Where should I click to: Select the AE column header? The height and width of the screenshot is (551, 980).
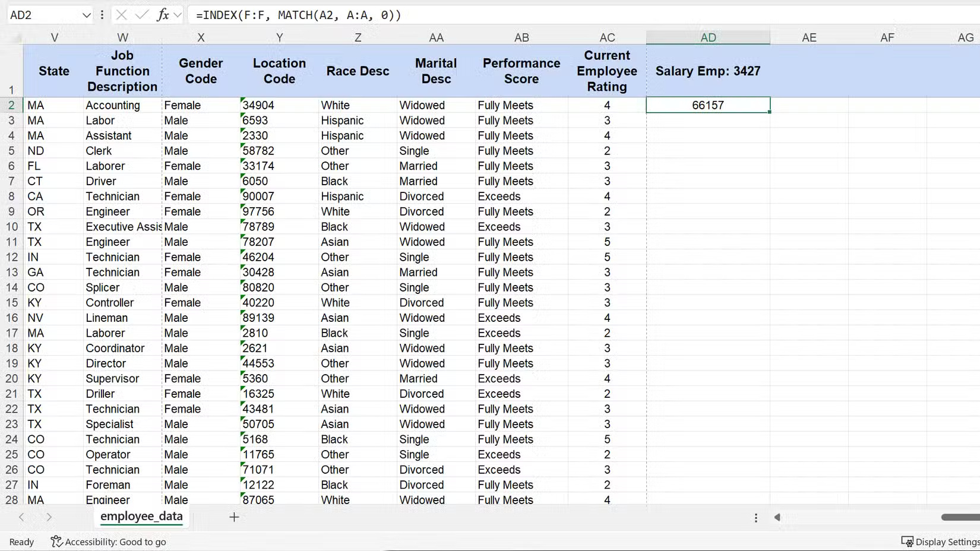pyautogui.click(x=808, y=37)
